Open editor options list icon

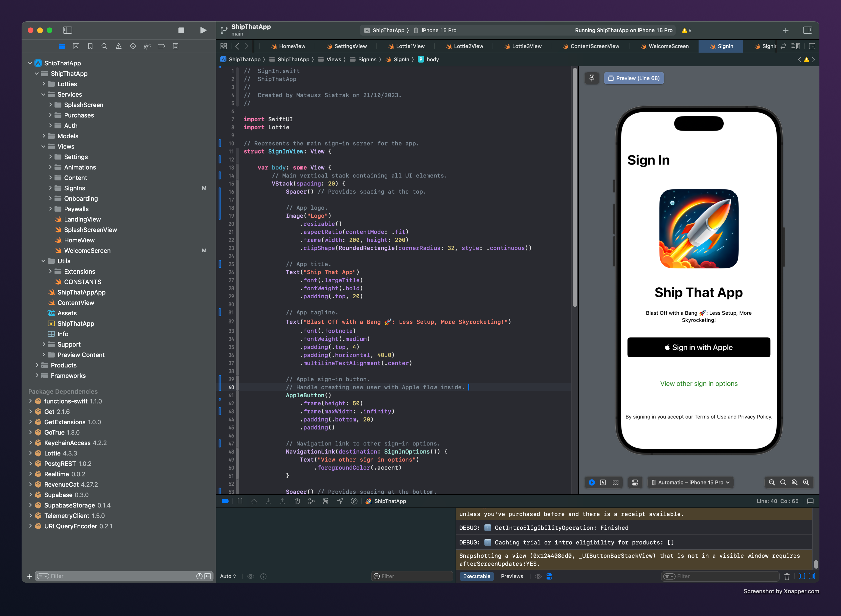(795, 46)
